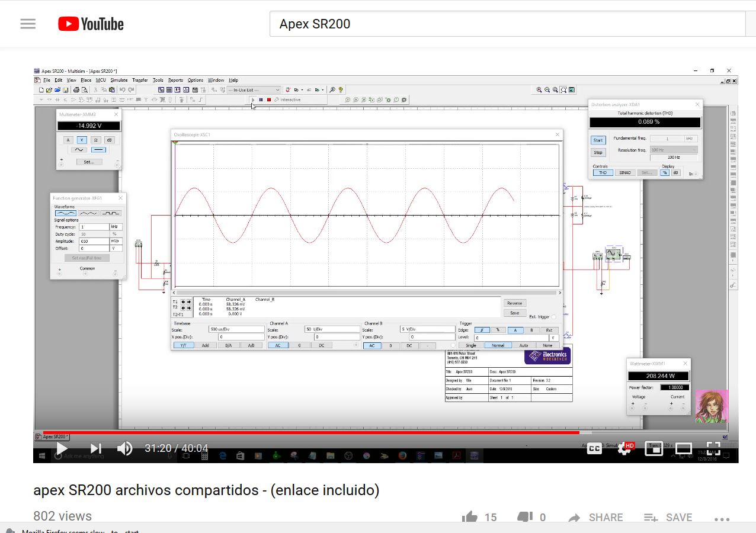Select ammeter mode A on the multimeter
The width and height of the screenshot is (756, 533).
[x=68, y=140]
